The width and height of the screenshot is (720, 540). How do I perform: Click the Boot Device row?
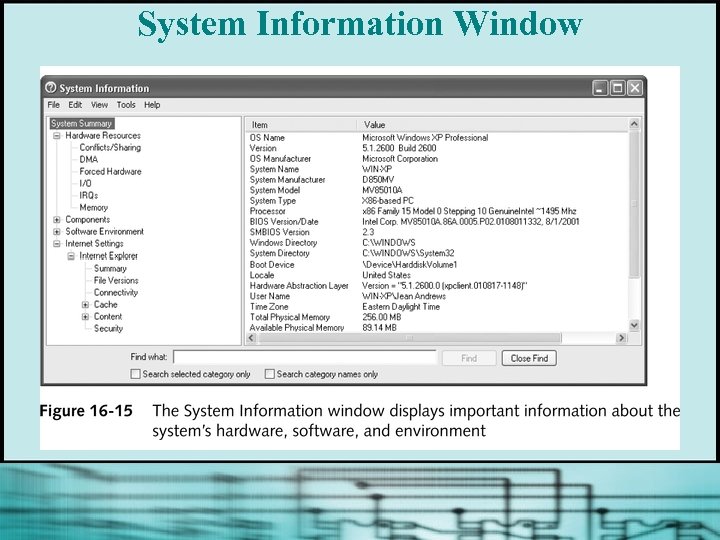point(437,265)
